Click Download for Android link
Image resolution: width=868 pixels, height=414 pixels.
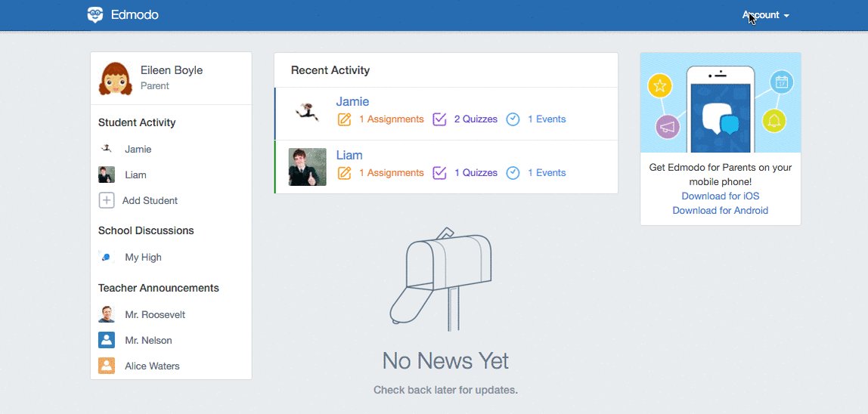[x=721, y=210]
